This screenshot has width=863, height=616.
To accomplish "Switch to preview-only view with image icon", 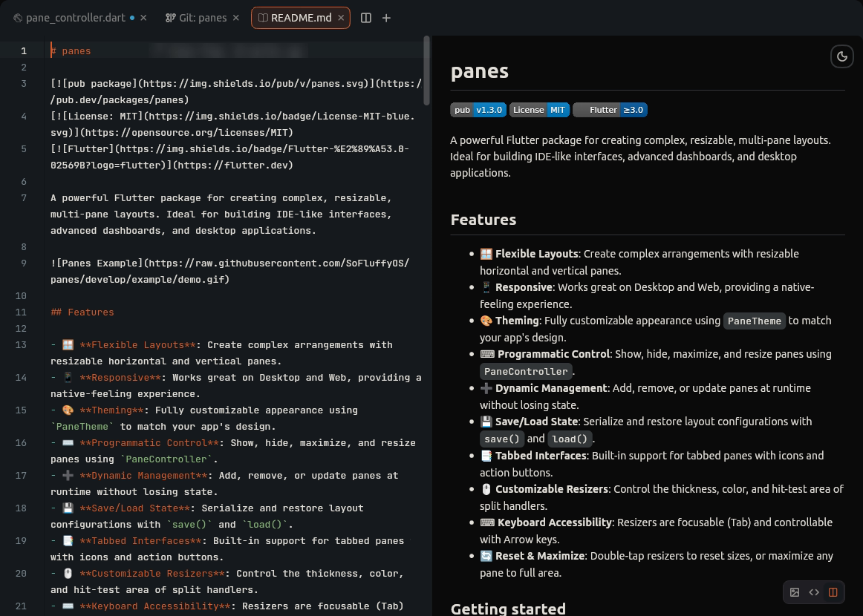I will tap(794, 592).
